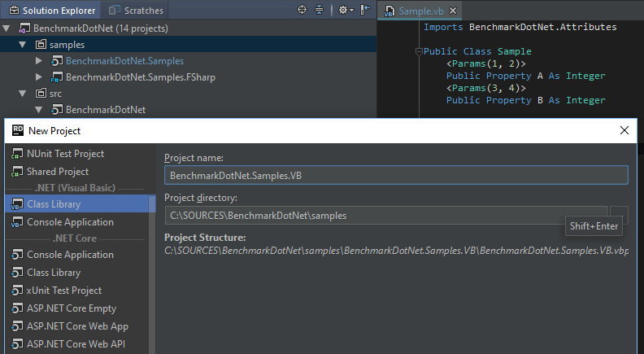The image size is (644, 354).
Task: Click the src folder icon
Action: pos(41,94)
